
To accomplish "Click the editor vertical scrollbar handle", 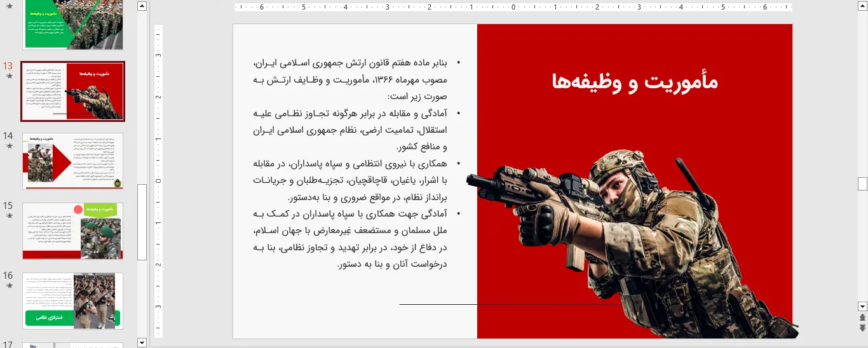I will 862,184.
